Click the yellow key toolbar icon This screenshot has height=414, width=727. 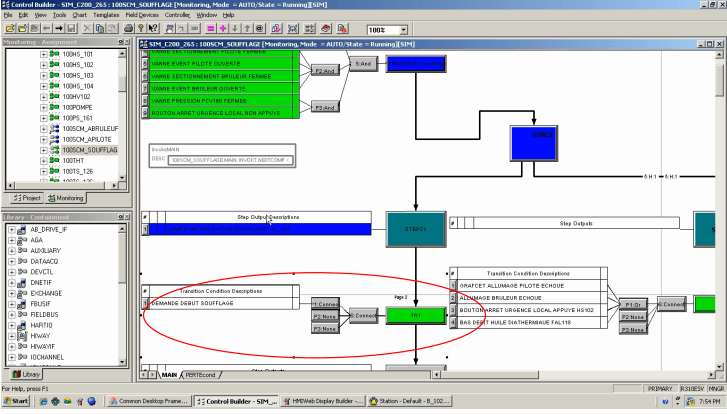point(141,29)
